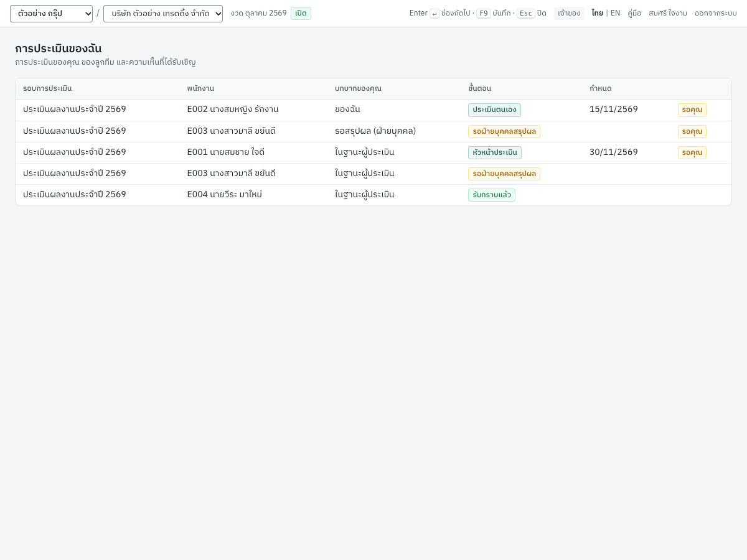747x560 pixels.
Task: Click the due date "30/11/2569"
Action: click(x=614, y=152)
